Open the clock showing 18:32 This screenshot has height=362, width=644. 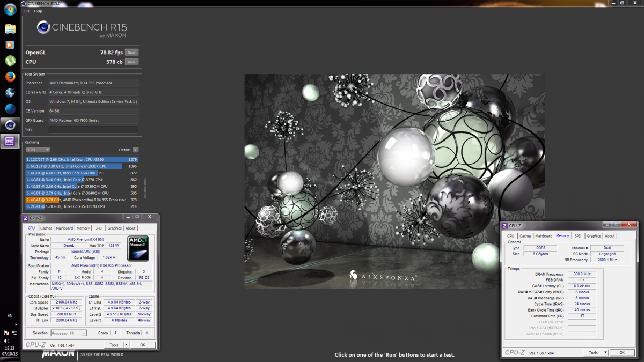click(x=10, y=348)
